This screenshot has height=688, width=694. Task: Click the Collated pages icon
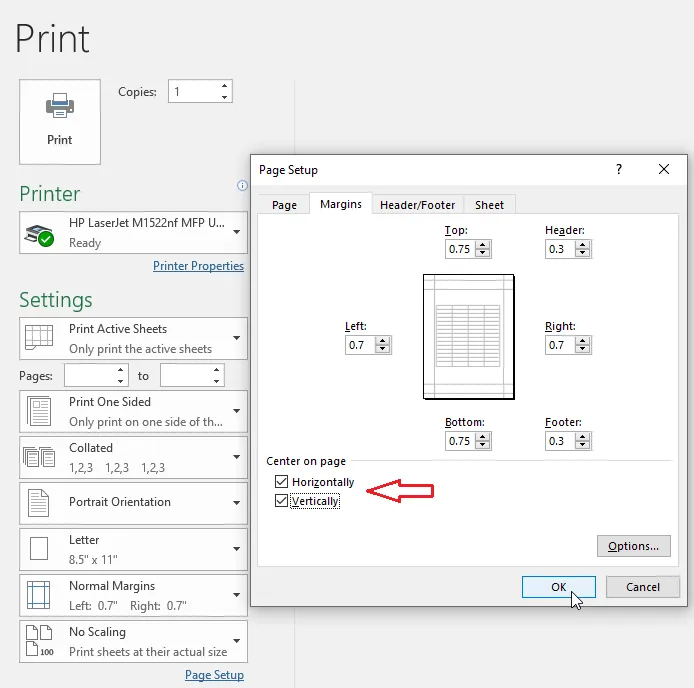click(39, 457)
